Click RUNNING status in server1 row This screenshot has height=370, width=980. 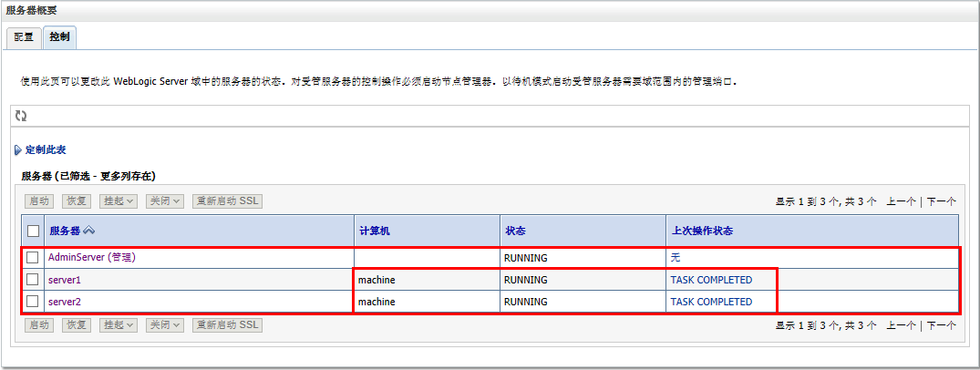[526, 280]
